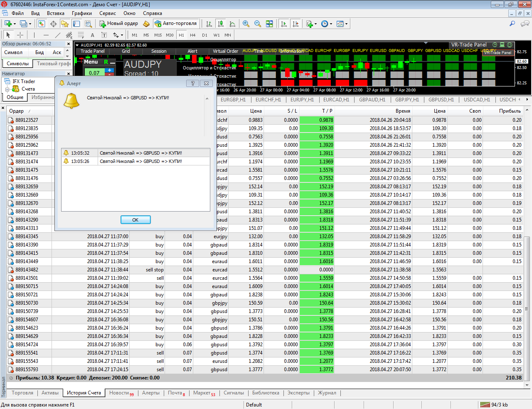Select the 13:05:26 alert entry
The height and width of the screenshot is (409, 532).
[135, 161]
